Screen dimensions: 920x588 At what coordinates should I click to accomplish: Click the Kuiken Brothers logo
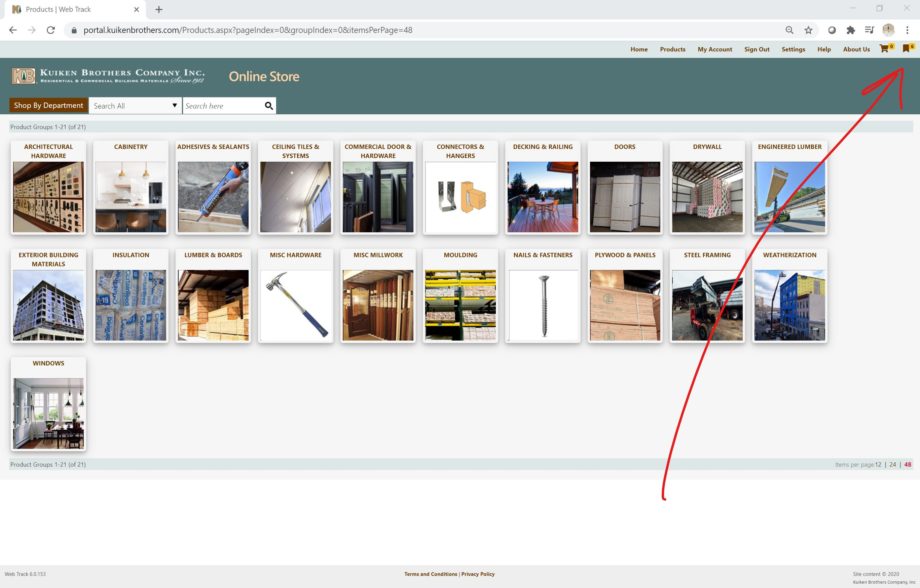[x=109, y=76]
